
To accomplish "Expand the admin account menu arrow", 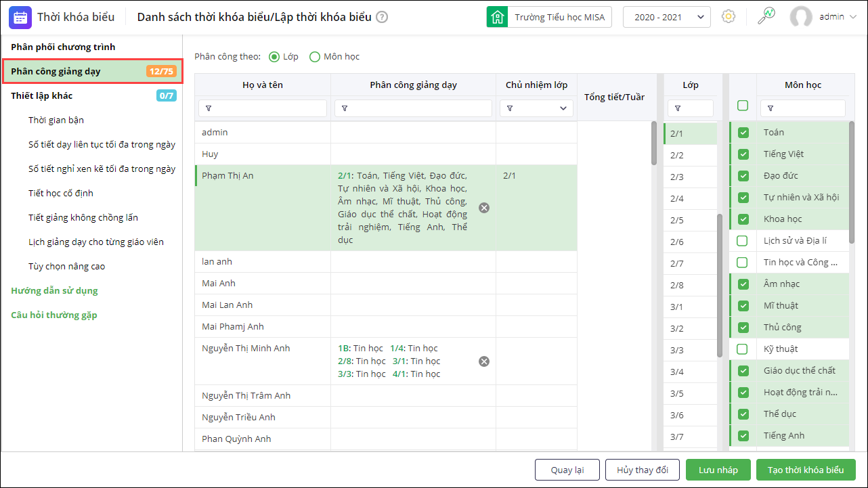I will click(852, 17).
